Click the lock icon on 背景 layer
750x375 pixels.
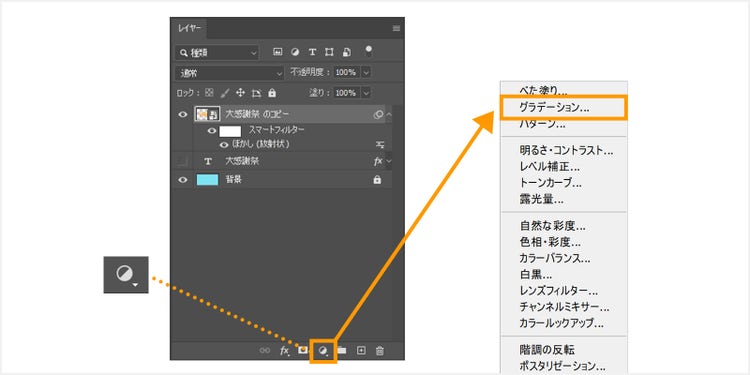tap(377, 180)
